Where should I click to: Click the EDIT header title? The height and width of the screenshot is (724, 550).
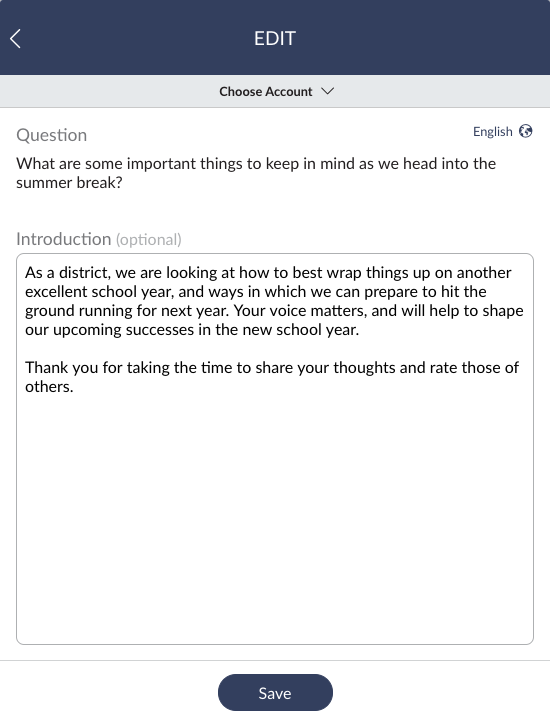275,38
